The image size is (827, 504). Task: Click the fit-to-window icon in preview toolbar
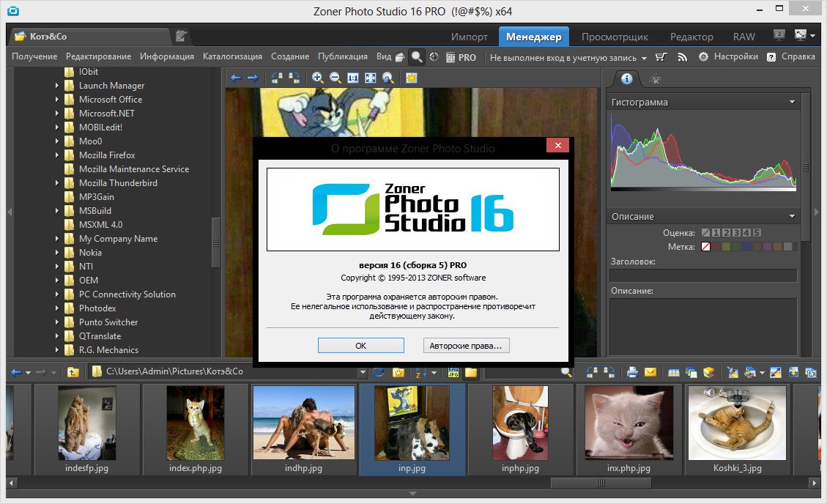(x=371, y=78)
